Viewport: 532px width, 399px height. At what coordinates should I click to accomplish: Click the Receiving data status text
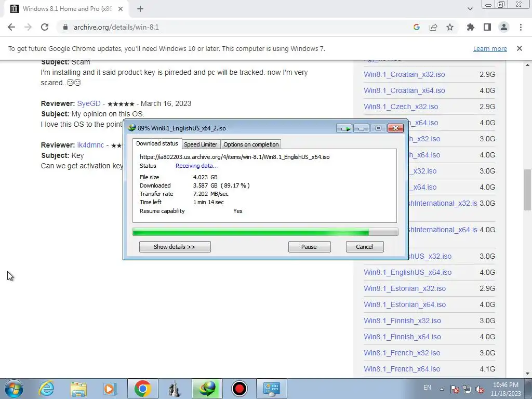click(x=197, y=166)
